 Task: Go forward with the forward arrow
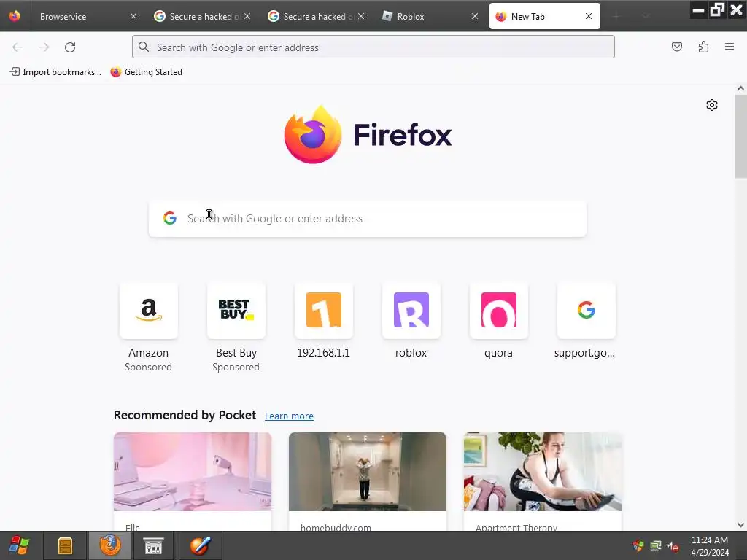click(x=44, y=47)
